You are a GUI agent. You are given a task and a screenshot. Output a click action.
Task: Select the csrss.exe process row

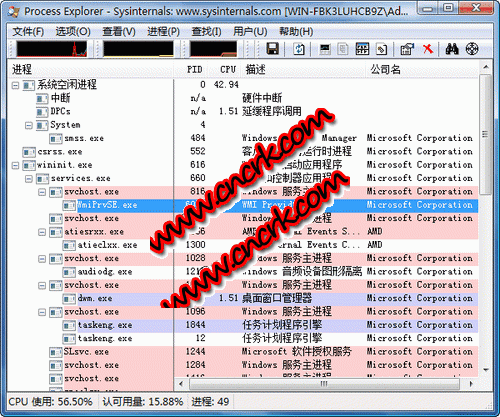pyautogui.click(x=243, y=152)
